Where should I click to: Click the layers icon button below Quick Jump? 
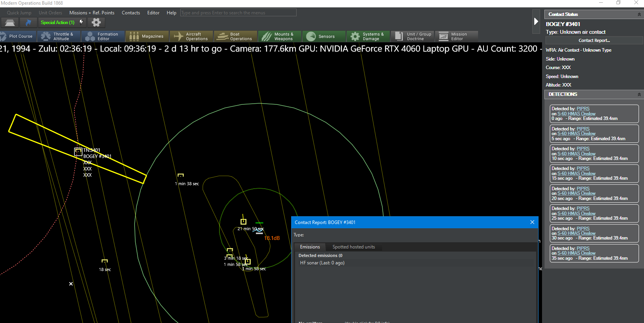coord(10,23)
